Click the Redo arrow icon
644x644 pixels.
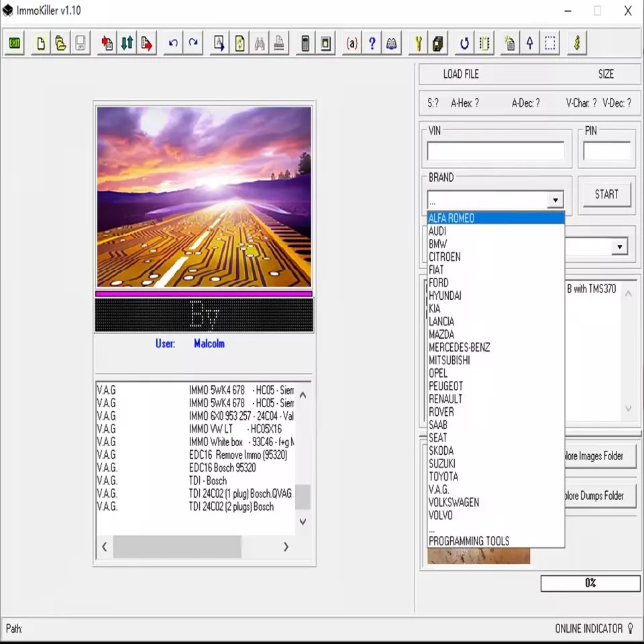(193, 43)
